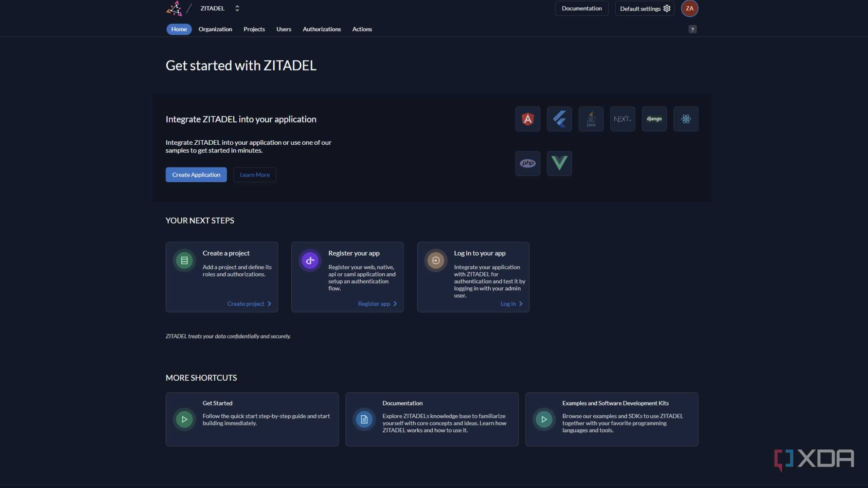
Task: Click the Learn More button
Action: (255, 174)
